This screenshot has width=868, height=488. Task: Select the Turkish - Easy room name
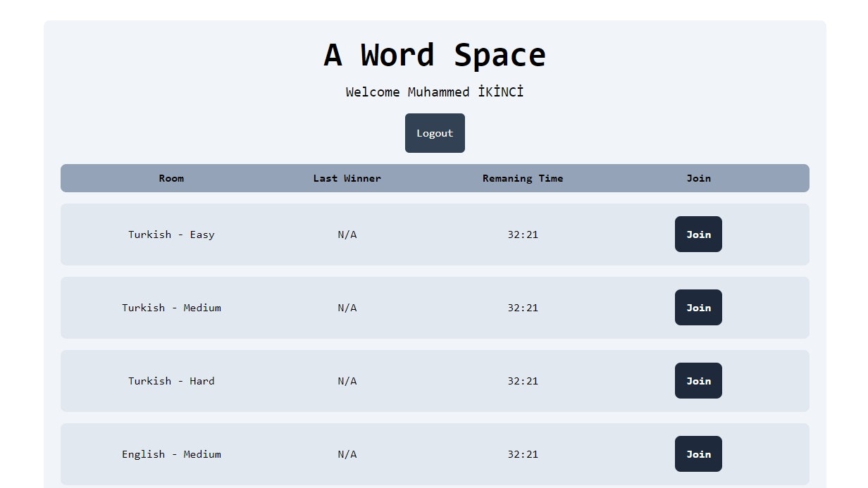[x=171, y=234]
